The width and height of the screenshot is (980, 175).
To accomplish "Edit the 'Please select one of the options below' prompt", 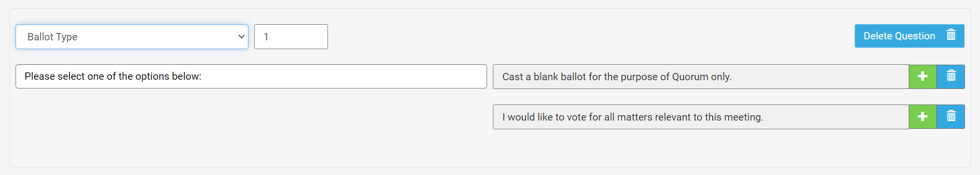I will click(251, 76).
